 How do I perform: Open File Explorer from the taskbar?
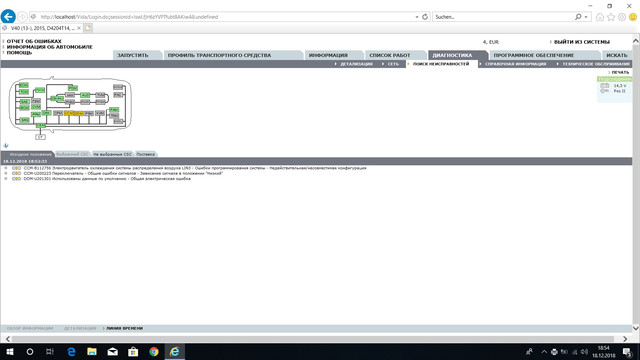pos(92,351)
